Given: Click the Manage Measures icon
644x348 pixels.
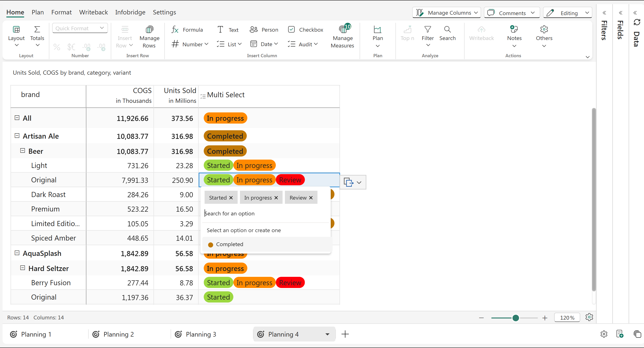Looking at the screenshot, I should click(x=343, y=30).
